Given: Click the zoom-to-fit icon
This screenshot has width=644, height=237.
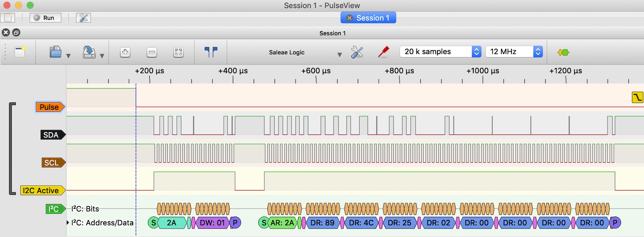Looking at the screenshot, I should [x=178, y=52].
